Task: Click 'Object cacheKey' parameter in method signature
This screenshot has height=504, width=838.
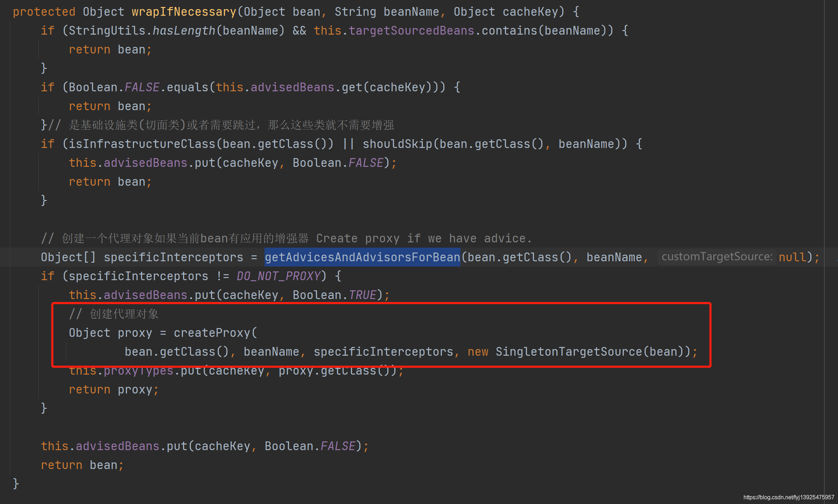Action: (x=506, y=12)
